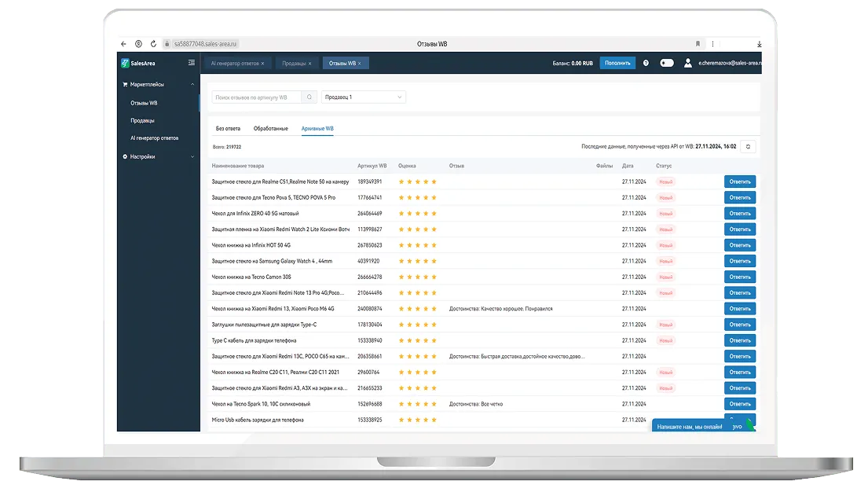Open the browser bookmark icon
868x492 pixels.
(x=698, y=44)
